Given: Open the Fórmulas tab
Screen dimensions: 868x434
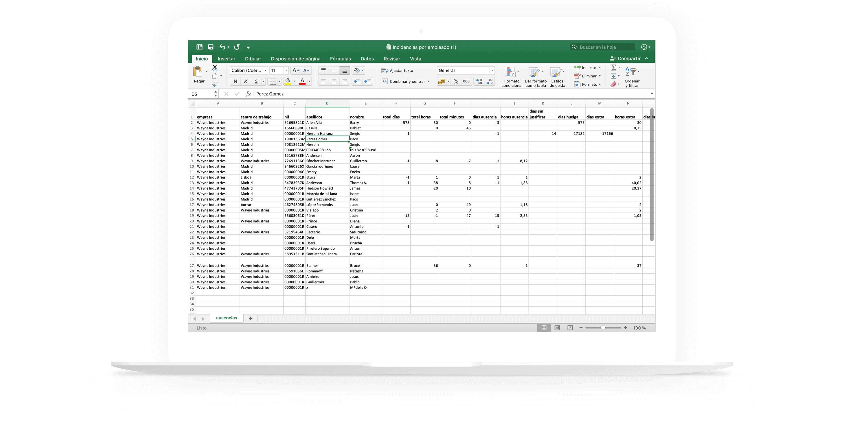Looking at the screenshot, I should (340, 59).
